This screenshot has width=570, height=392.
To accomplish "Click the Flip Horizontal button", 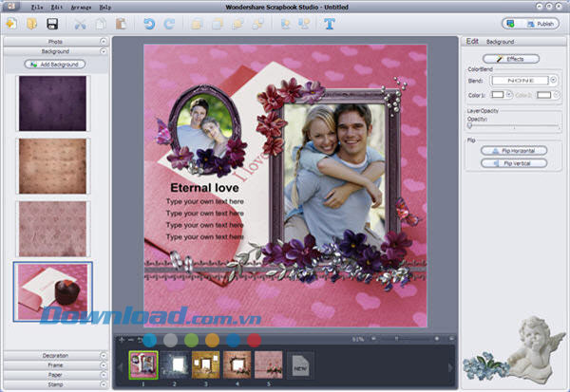I will (x=514, y=151).
